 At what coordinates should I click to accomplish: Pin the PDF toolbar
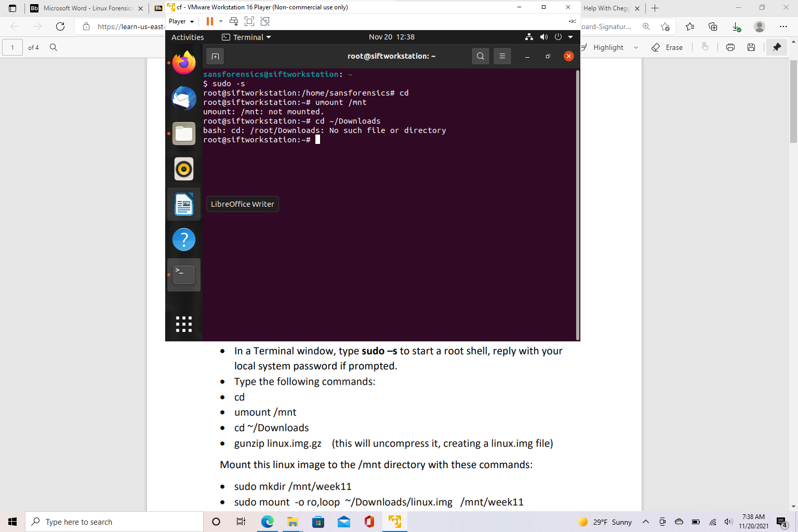click(777, 47)
